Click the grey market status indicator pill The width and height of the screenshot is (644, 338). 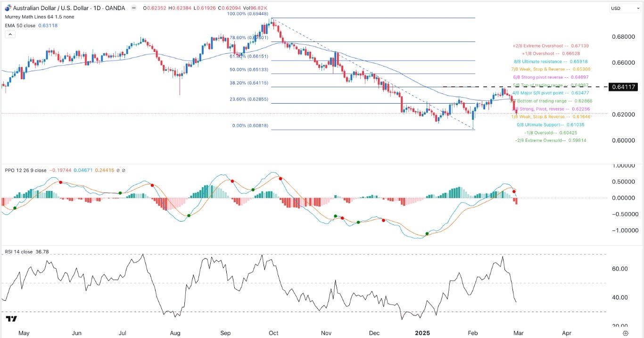(x=134, y=8)
